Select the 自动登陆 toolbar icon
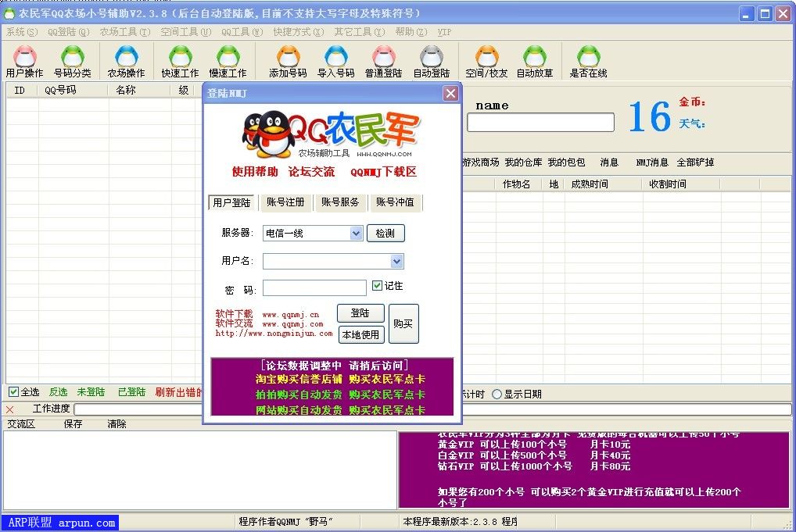The image size is (796, 532). (x=432, y=62)
